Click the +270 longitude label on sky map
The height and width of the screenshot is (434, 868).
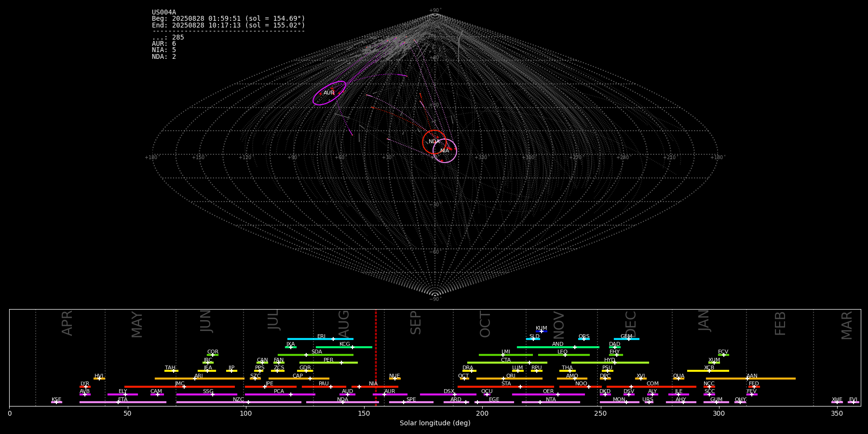click(575, 158)
